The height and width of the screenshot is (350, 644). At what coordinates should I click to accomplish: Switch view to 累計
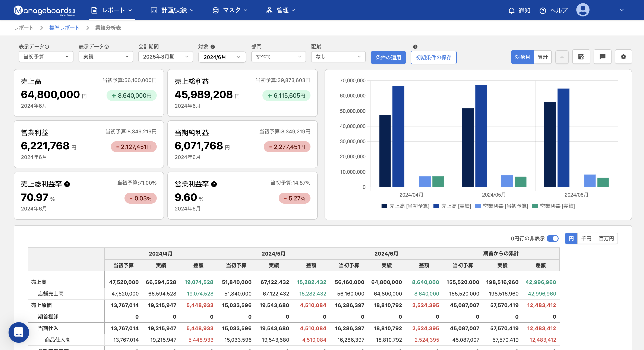tap(543, 57)
